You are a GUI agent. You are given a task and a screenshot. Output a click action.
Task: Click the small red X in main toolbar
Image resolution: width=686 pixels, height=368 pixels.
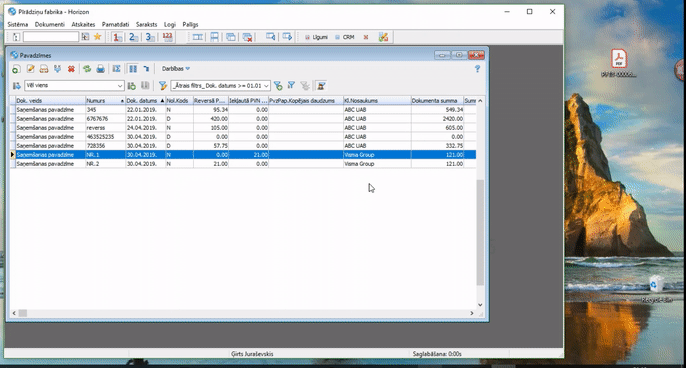point(366,37)
